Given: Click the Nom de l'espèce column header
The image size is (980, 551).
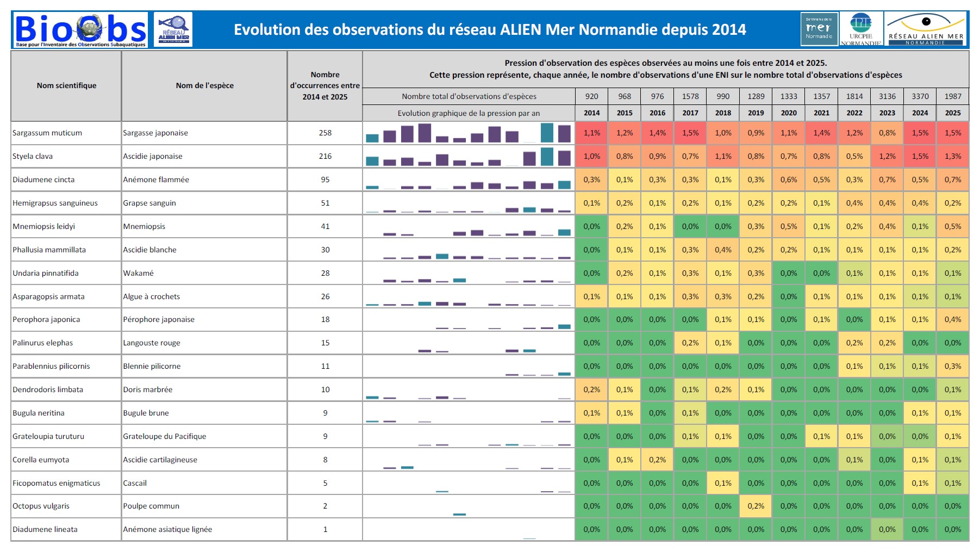Looking at the screenshot, I should 204,85.
